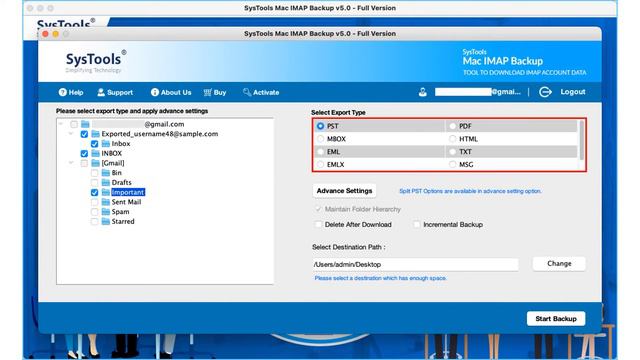Screen dimensions: 640x360
Task: Click the lowercase Inbox subfolder icon
Action: [x=106, y=144]
